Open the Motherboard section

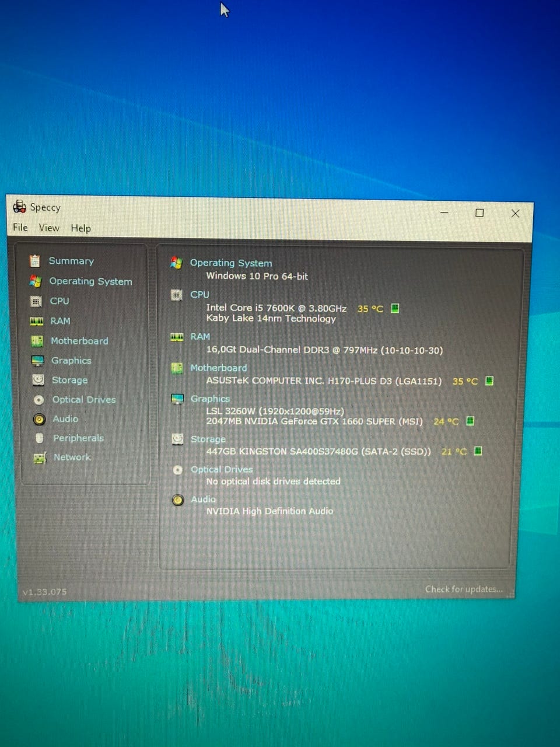pyautogui.click(x=79, y=341)
